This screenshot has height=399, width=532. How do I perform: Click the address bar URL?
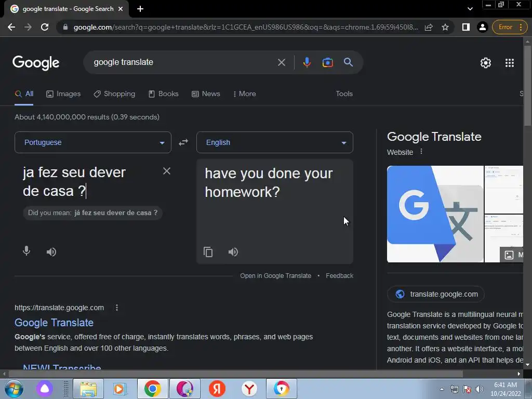(x=246, y=27)
